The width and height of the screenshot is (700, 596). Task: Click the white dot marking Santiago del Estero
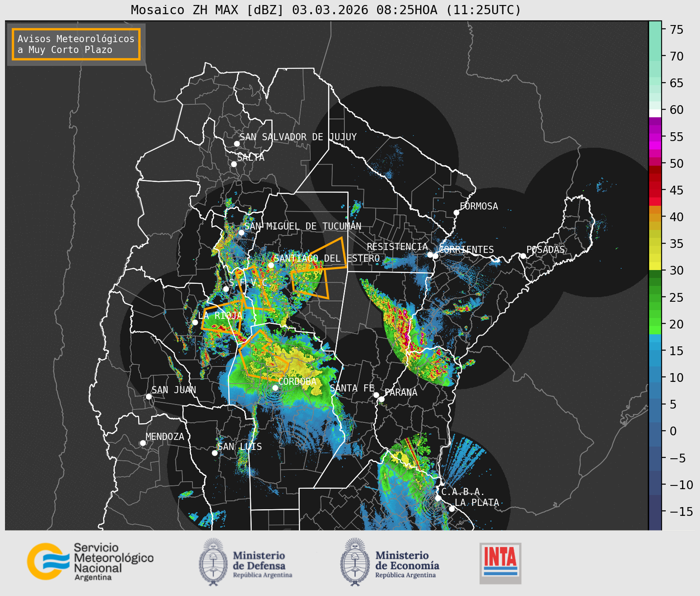click(x=270, y=265)
